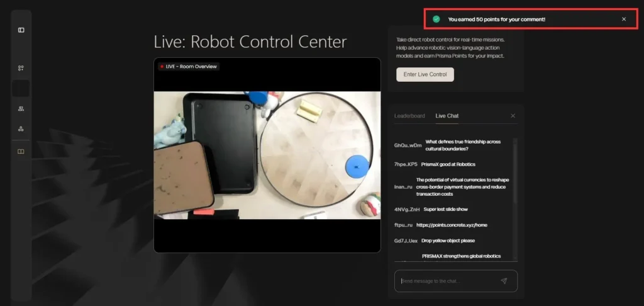Screen dimensions: 644x306
Task: Send the chat message with paper-plane icon
Action: (504, 281)
